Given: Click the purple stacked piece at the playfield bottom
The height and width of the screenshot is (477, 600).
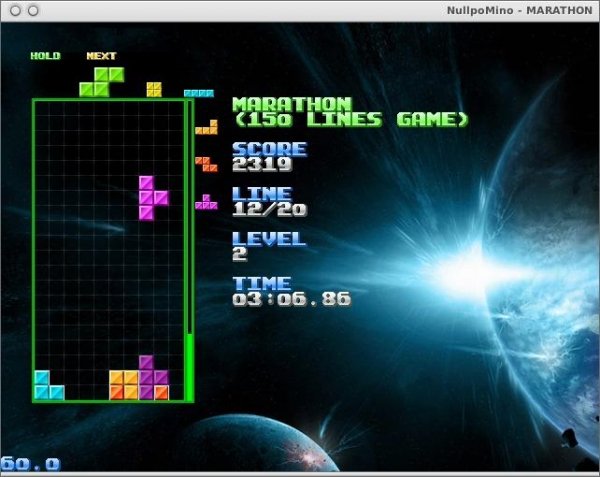Looking at the screenshot, I should pos(153,378).
